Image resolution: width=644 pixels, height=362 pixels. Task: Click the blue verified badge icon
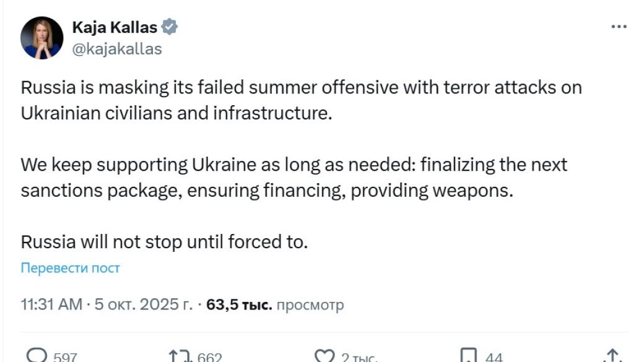[170, 27]
